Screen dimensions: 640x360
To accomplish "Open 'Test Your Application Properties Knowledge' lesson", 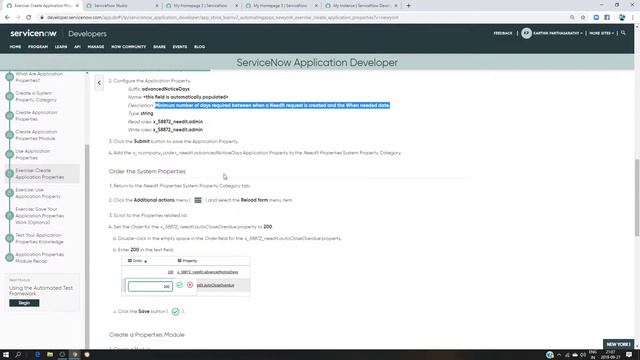I will point(39,238).
